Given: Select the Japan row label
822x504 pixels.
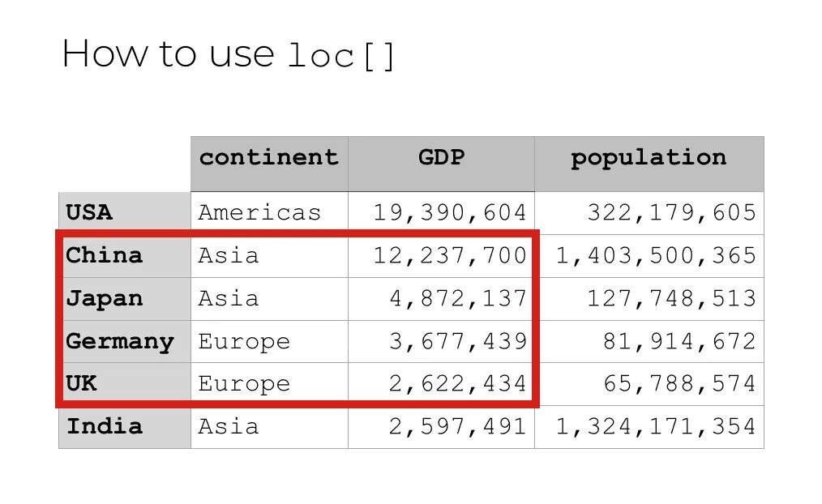Looking at the screenshot, I should [x=104, y=299].
